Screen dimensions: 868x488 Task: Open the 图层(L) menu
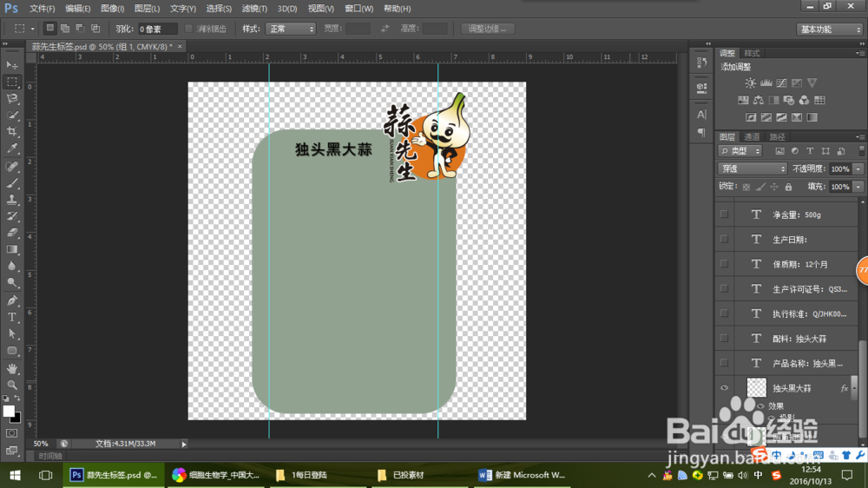pos(148,9)
